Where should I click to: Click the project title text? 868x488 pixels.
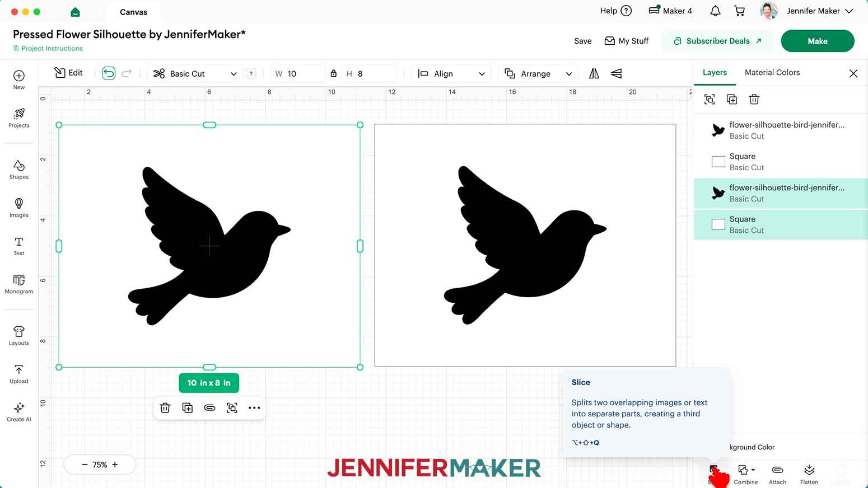[129, 34]
